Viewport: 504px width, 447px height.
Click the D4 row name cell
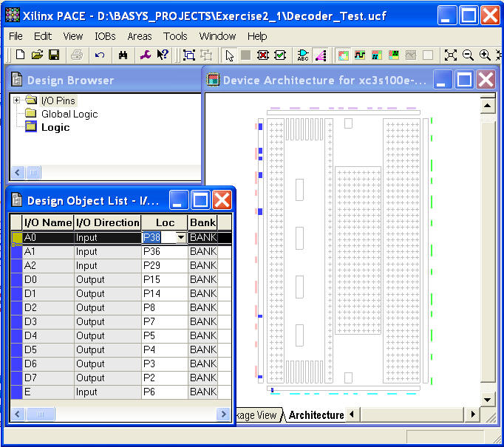(x=48, y=336)
